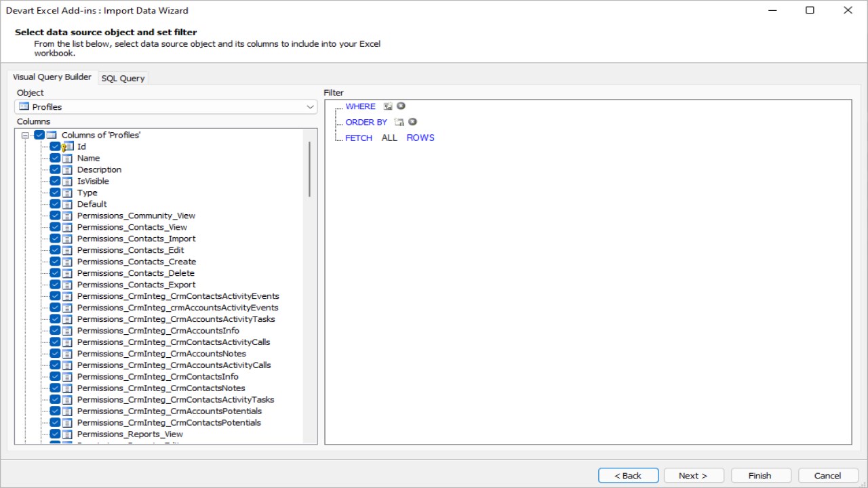Image resolution: width=868 pixels, height=488 pixels.
Task: Click the column icon next to Permissions_Reports_View
Action: click(68, 434)
